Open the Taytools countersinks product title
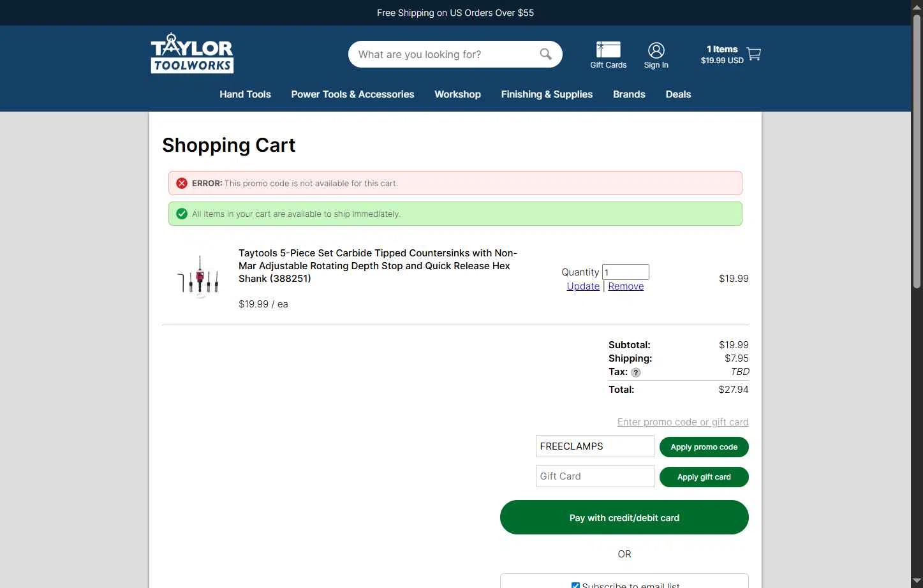 tap(378, 266)
